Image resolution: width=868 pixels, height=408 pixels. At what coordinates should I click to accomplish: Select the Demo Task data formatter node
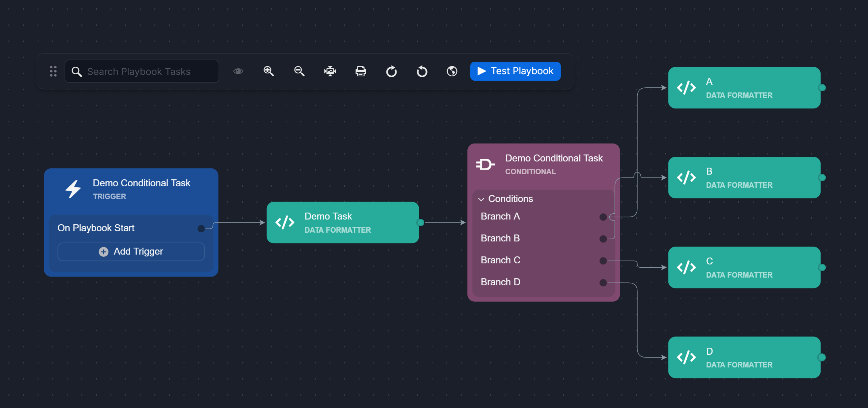[342, 222]
